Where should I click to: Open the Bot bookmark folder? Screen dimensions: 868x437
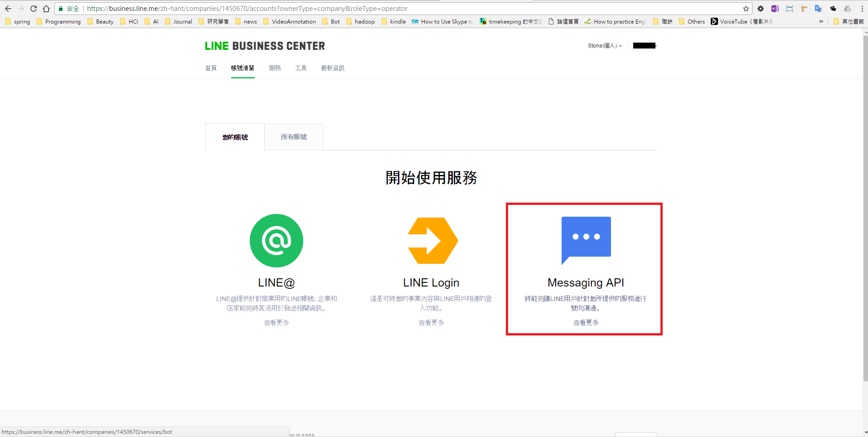pos(331,21)
